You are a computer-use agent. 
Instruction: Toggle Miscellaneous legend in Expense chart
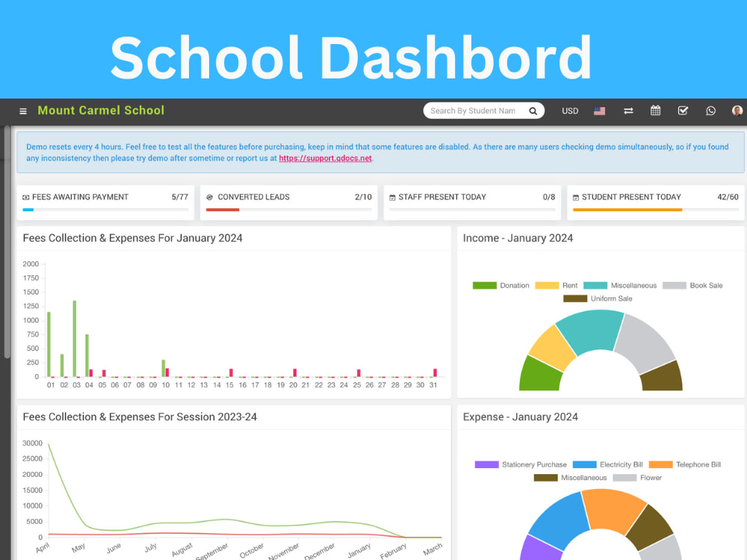click(x=570, y=478)
